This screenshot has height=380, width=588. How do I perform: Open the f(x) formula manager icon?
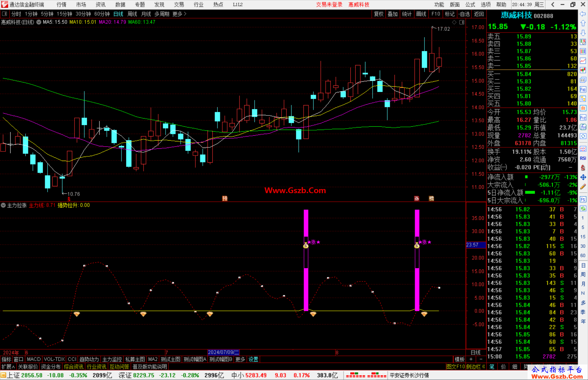[583, 127]
